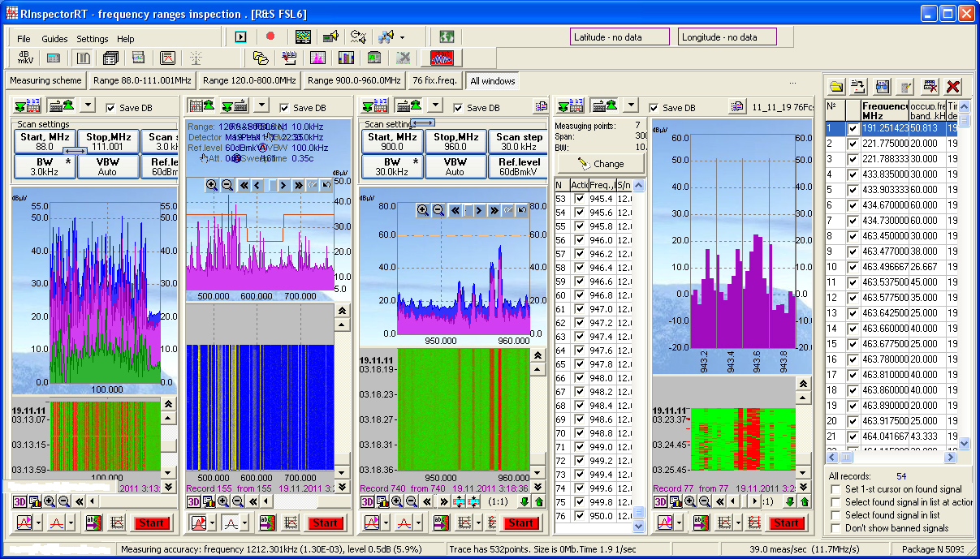980x559 pixels.
Task: Click the Change button
Action: coord(602,163)
